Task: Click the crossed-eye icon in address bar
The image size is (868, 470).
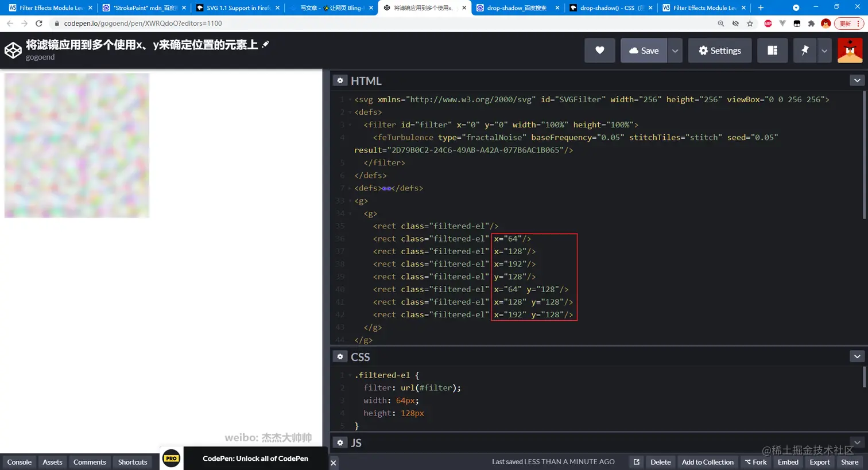Action: (x=735, y=24)
